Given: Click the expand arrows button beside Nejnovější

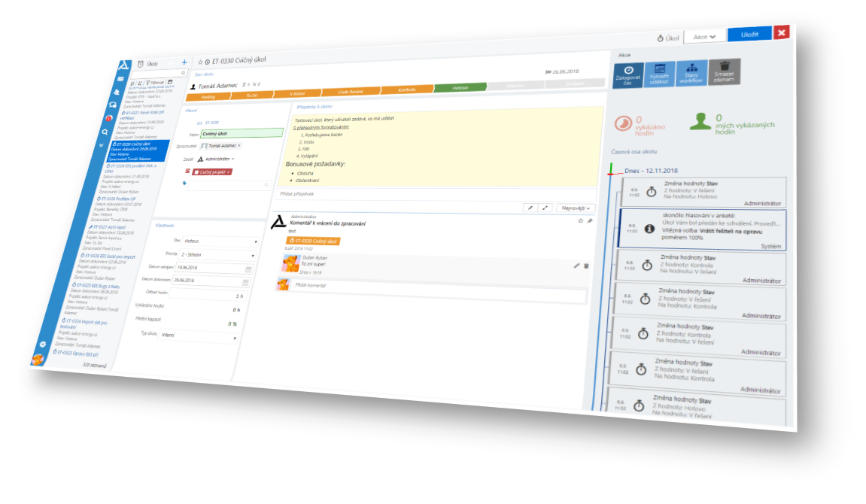Looking at the screenshot, I should (x=545, y=208).
